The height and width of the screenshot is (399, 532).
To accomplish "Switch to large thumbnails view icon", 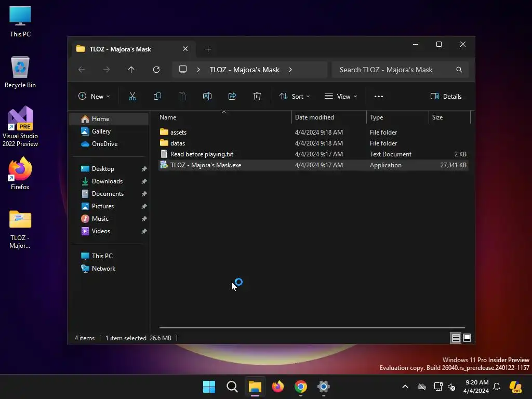I will point(467,338).
